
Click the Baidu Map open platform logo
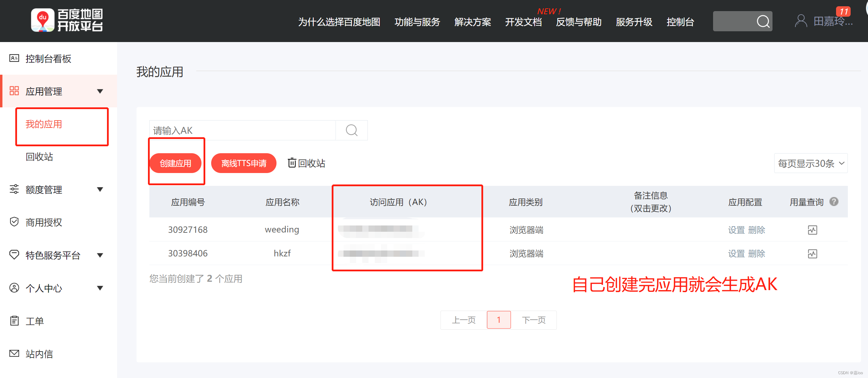67,20
